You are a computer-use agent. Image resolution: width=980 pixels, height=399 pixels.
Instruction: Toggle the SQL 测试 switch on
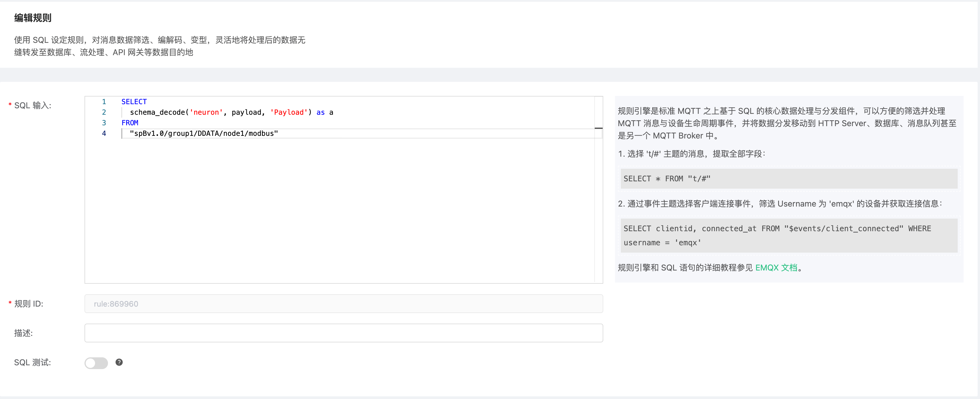tap(96, 363)
